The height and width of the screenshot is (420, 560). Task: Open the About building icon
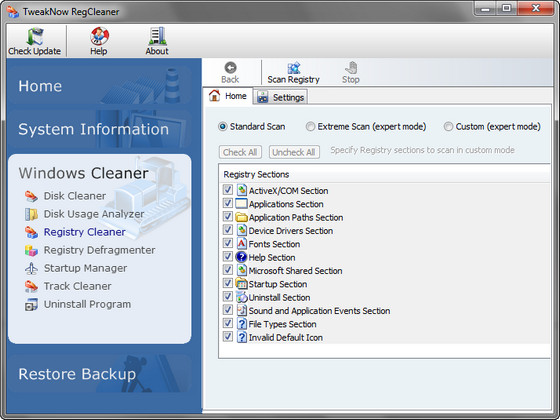[157, 36]
